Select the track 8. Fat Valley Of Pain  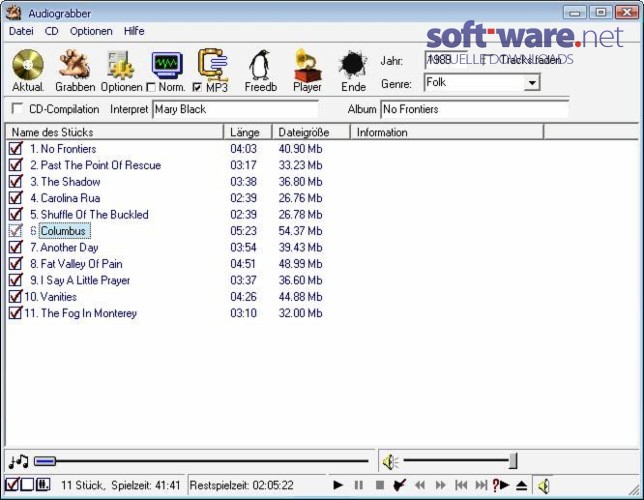coord(76,264)
